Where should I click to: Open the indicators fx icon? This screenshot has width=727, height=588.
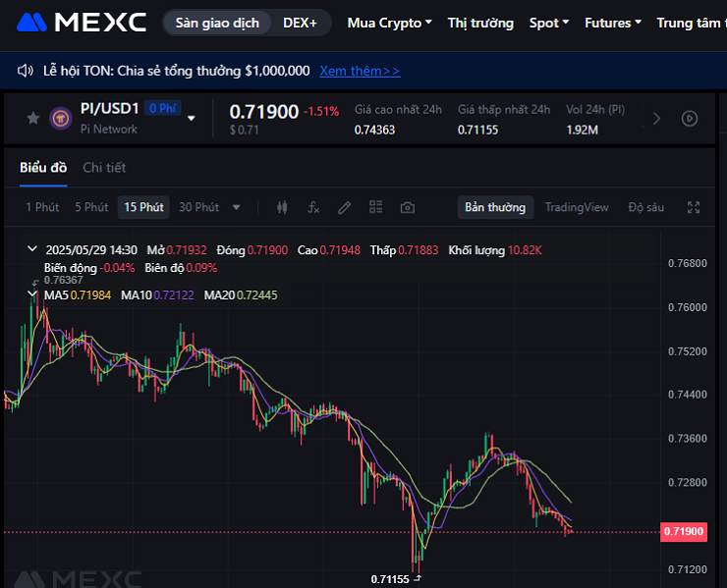click(x=313, y=207)
